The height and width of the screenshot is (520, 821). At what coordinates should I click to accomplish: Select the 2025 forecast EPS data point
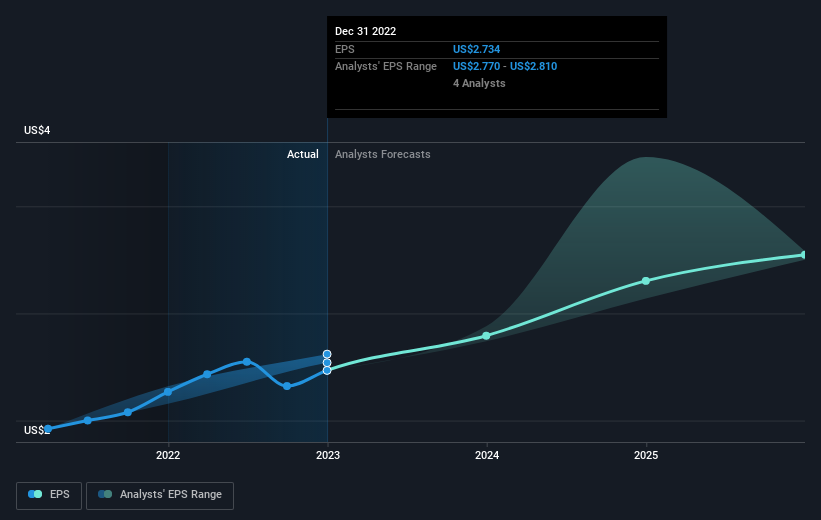(x=646, y=281)
